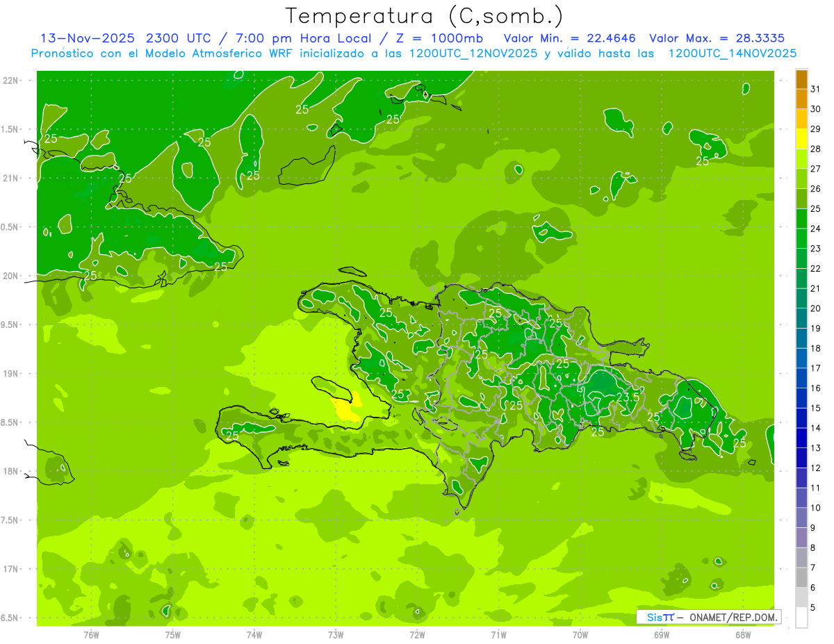The image size is (834, 644).
Task: Click the "69W" longitude label
Action: (662, 634)
